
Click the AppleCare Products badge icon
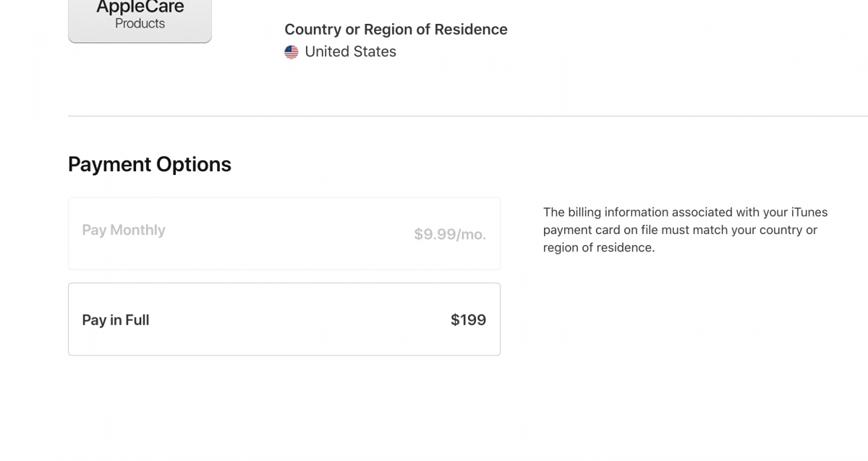tap(140, 21)
